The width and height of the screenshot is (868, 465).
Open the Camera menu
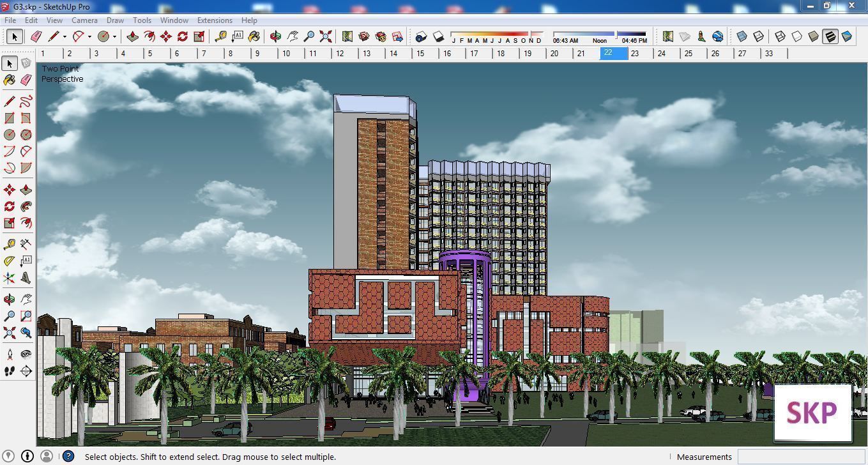(84, 20)
